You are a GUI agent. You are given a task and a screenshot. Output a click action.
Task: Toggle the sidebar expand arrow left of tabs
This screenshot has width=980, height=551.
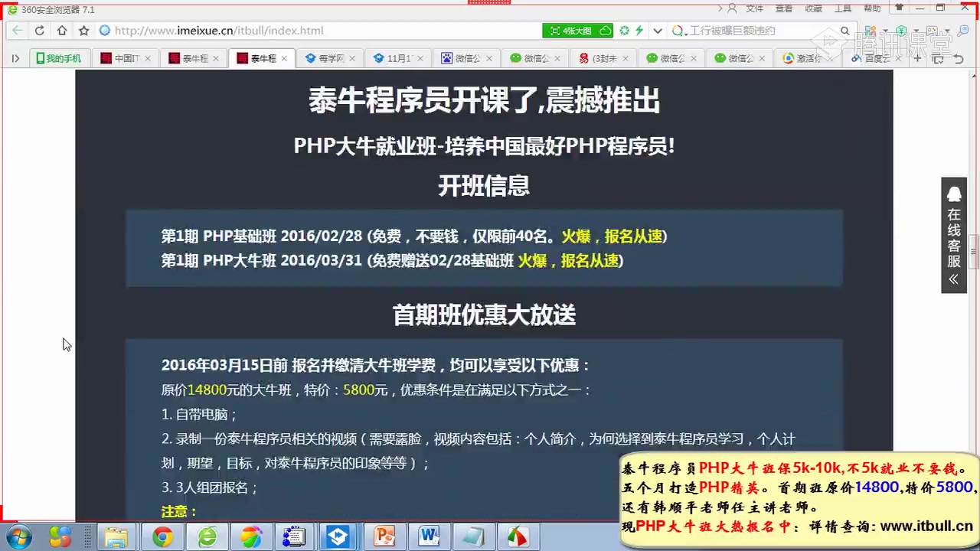point(15,58)
